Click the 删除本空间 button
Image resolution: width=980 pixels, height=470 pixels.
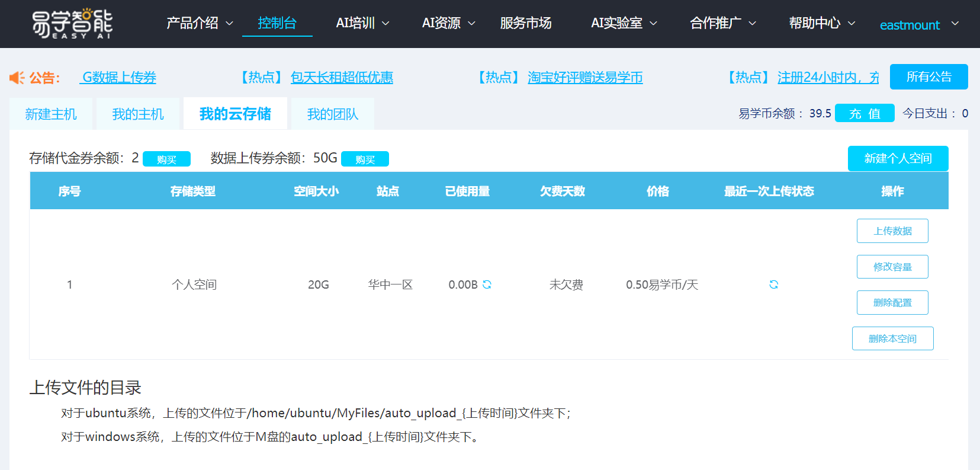[x=892, y=338]
